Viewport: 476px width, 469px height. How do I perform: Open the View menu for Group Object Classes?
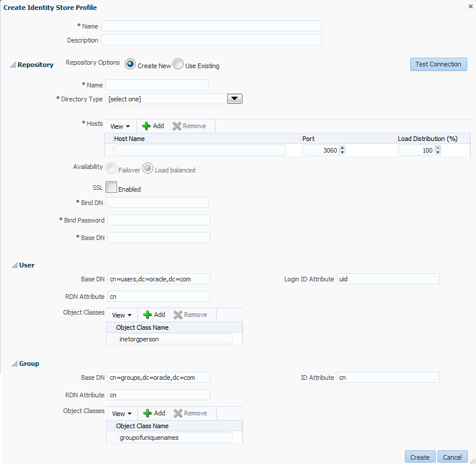click(122, 414)
